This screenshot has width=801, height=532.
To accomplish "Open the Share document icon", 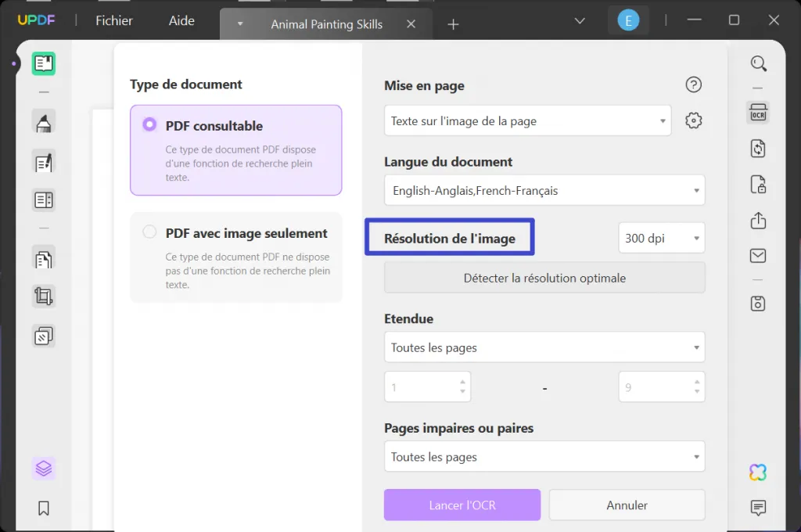I will (758, 221).
